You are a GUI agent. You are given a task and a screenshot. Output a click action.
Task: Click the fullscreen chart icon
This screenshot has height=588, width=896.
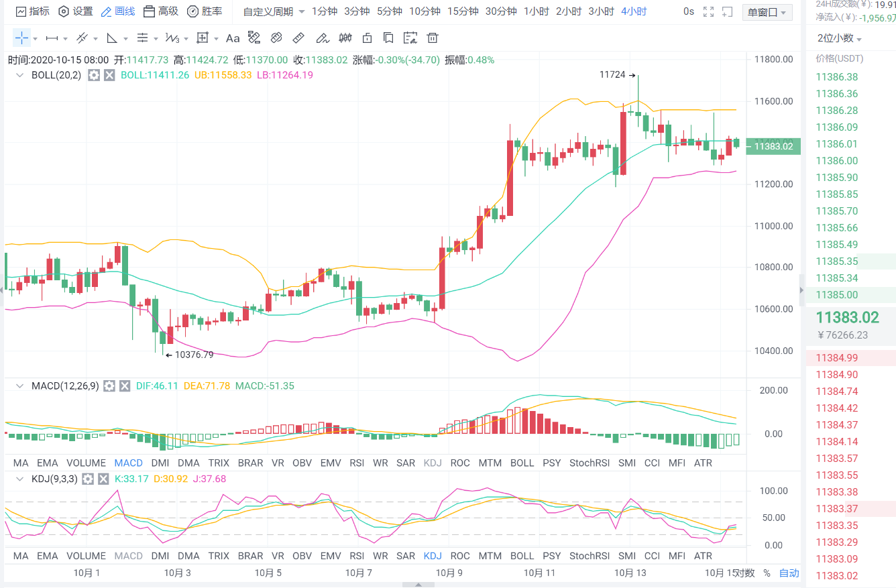[x=709, y=11]
